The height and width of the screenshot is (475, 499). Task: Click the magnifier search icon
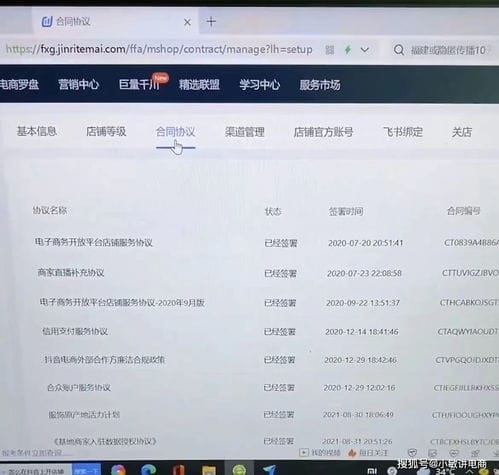399,50
